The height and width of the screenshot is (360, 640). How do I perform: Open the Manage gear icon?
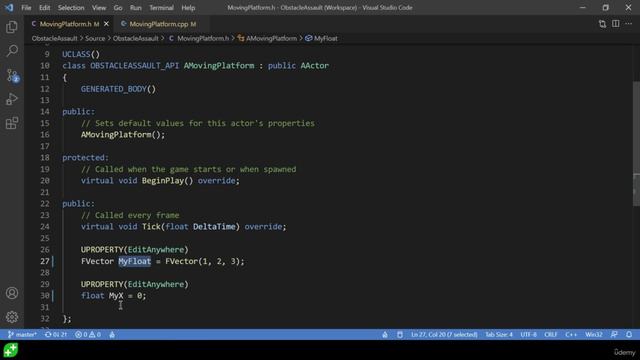[12, 317]
